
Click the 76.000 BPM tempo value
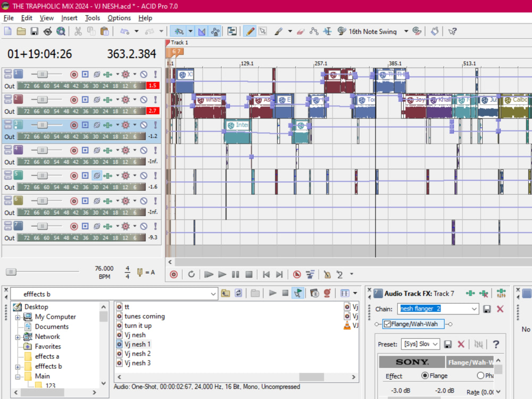104,268
